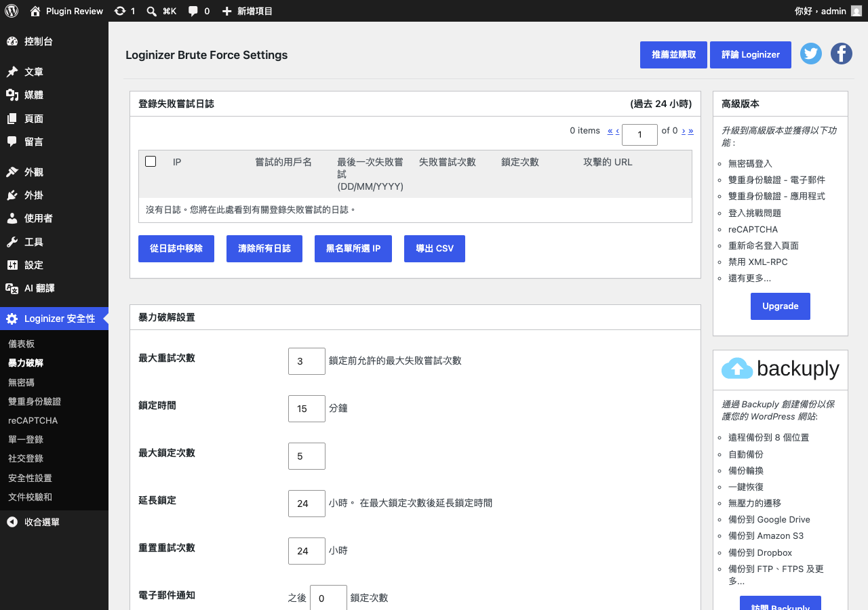Viewport: 868px width, 610px height.
Task: Click the 最大鎖定次數 field
Action: [307, 456]
